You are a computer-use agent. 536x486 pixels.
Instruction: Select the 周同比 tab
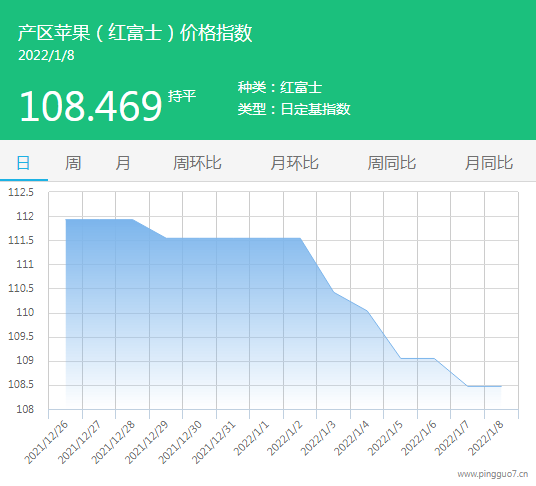click(392, 163)
